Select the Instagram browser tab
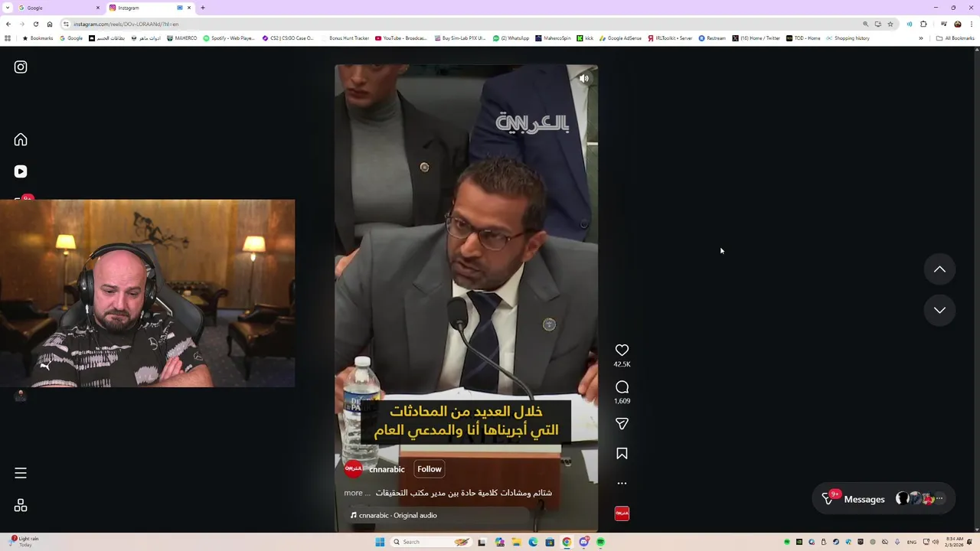 149,8
